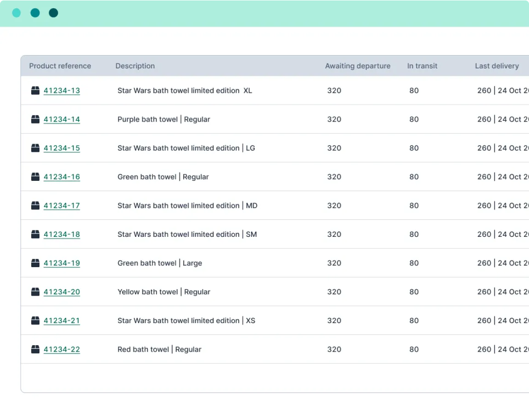Select the Star Wars towel | LG description

point(186,148)
